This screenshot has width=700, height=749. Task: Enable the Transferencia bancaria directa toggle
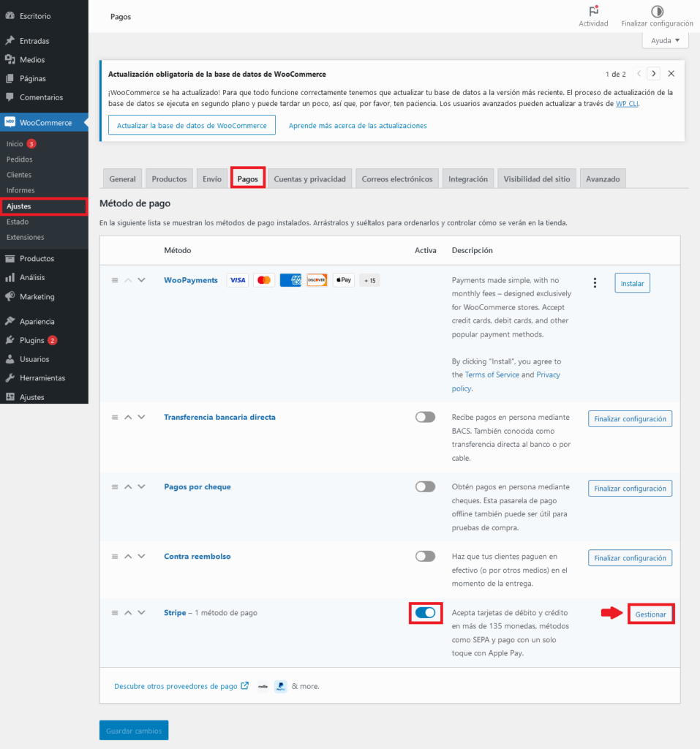(425, 416)
